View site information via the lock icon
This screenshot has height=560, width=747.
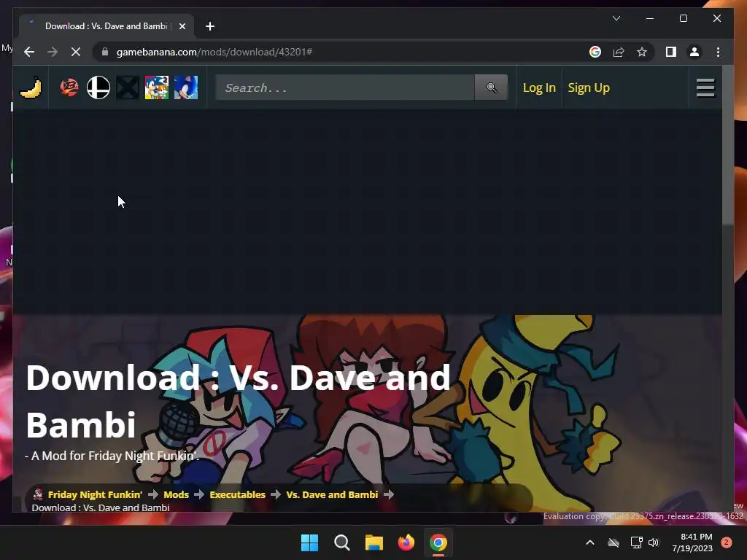(x=105, y=52)
